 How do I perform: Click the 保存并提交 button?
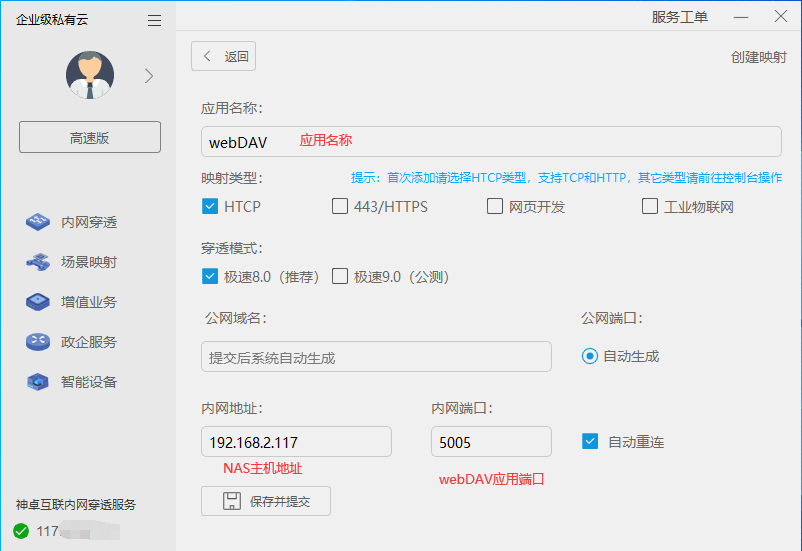click(266, 501)
